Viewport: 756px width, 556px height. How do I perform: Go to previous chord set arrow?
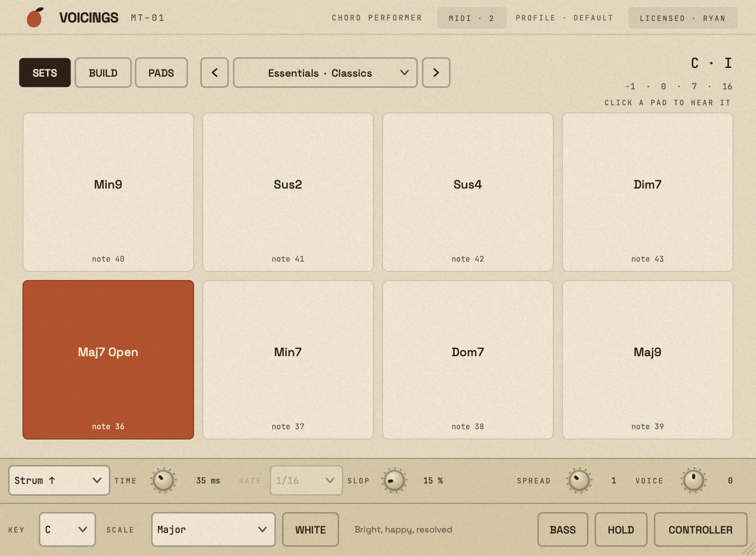point(215,73)
